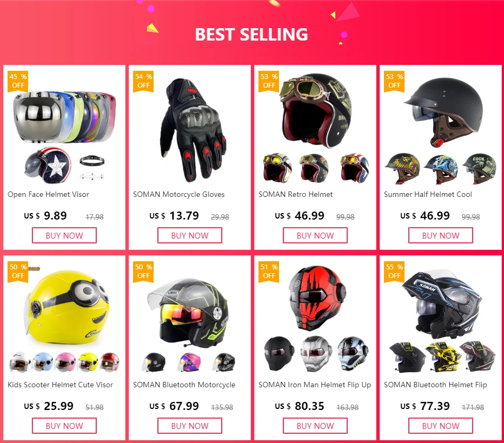Open the SOMAN Retro Helmet title link

[295, 194]
